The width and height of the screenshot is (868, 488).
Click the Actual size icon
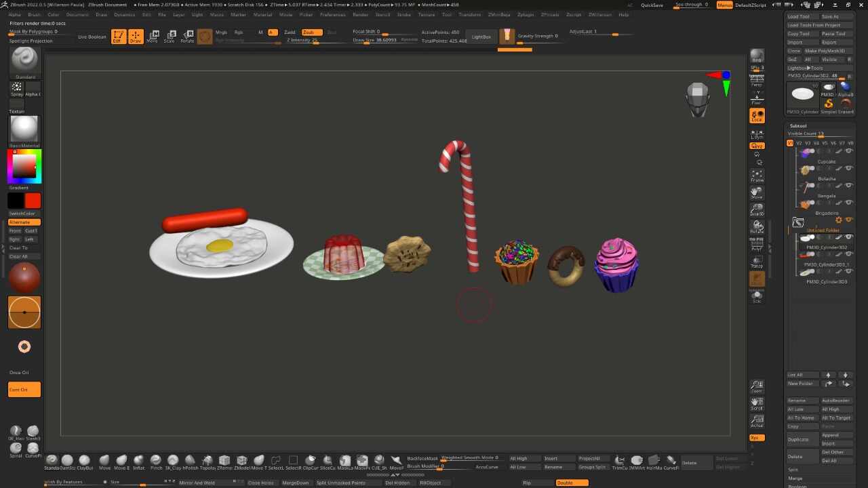pos(757,421)
